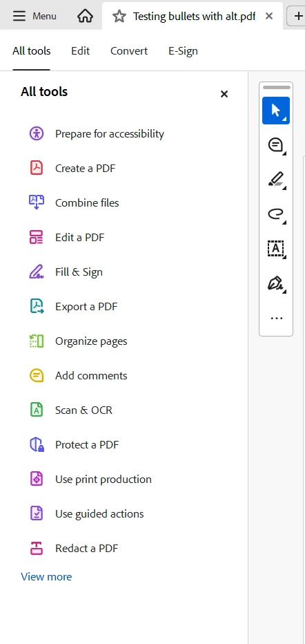Select the Combine files icon
Image resolution: width=305 pixels, height=644 pixels.
[x=37, y=202]
